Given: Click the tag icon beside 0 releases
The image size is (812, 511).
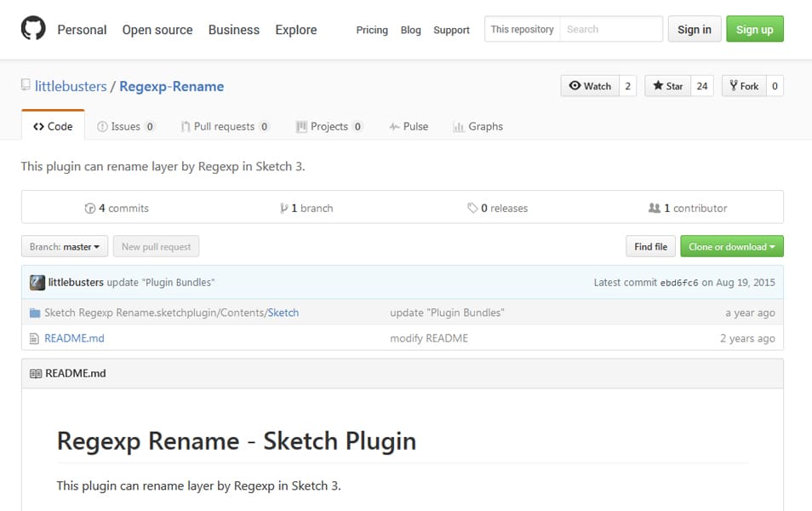Looking at the screenshot, I should tap(473, 207).
